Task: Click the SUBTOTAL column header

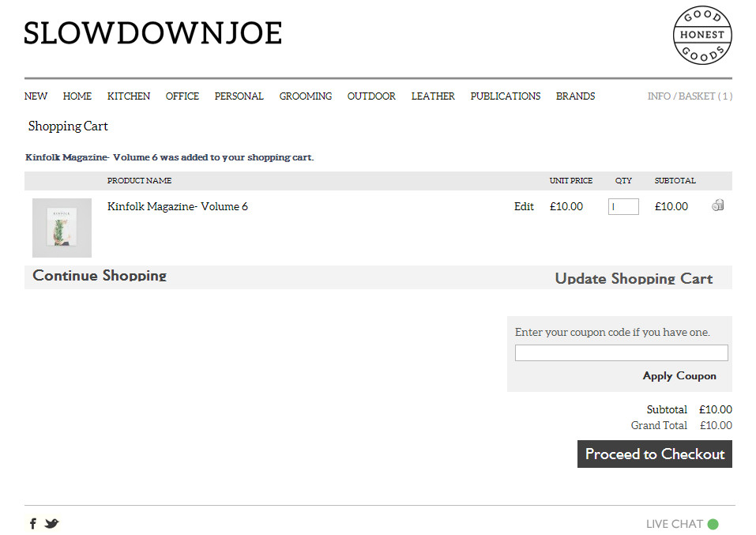Action: click(x=675, y=180)
